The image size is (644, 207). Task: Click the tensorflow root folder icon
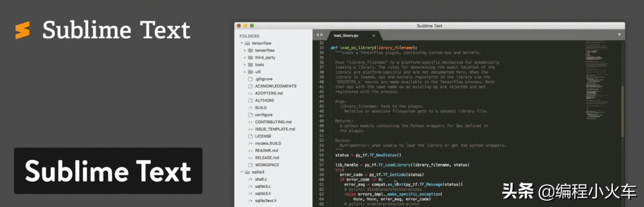(x=247, y=43)
